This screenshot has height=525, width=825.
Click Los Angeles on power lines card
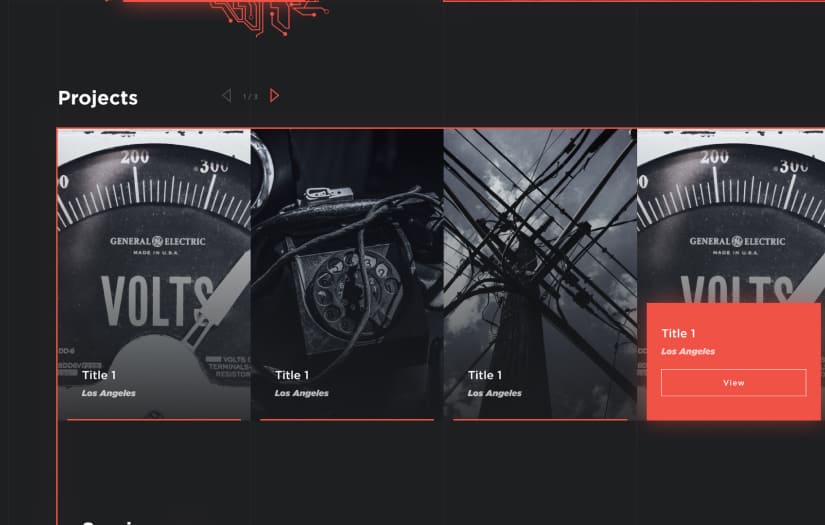495,393
